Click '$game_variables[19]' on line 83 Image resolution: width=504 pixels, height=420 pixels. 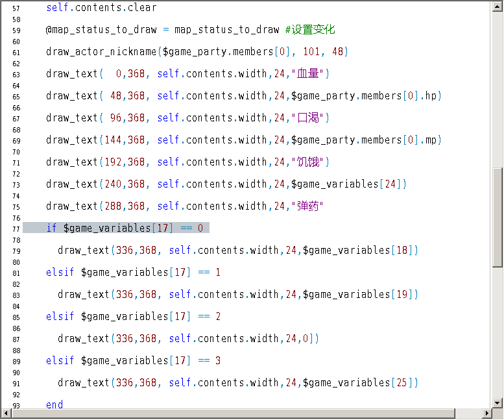click(358, 294)
